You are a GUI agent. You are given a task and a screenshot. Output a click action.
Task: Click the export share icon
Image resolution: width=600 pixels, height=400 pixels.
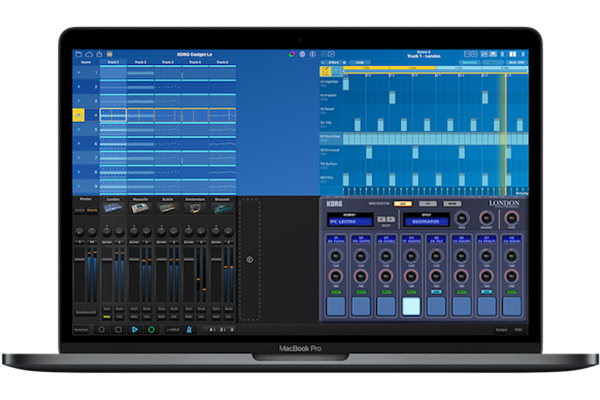pos(99,54)
